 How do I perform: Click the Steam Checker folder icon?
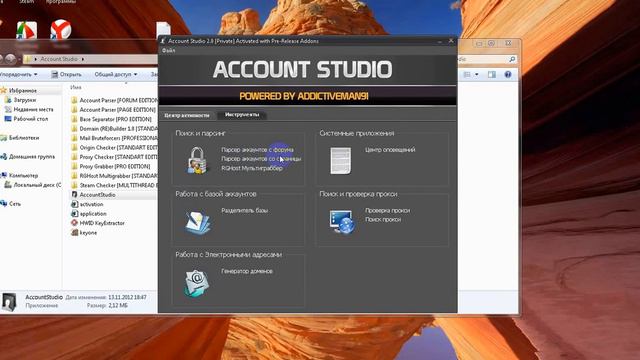point(74,185)
